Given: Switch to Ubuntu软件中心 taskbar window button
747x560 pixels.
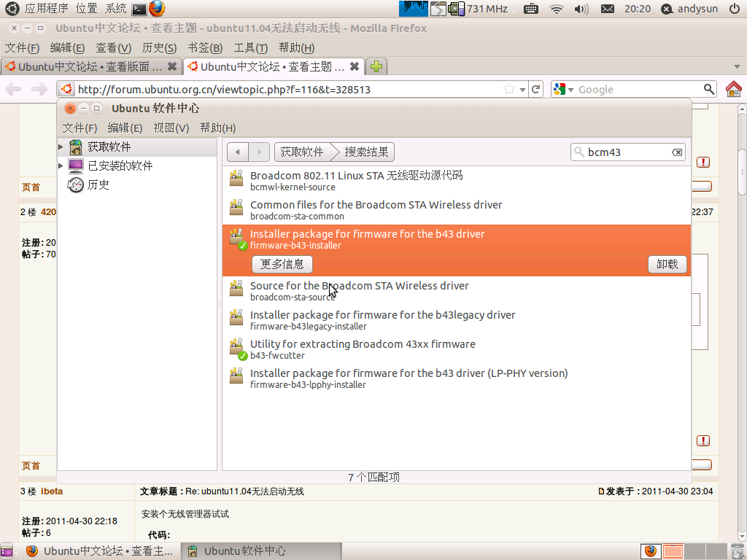Looking at the screenshot, I should [262, 551].
